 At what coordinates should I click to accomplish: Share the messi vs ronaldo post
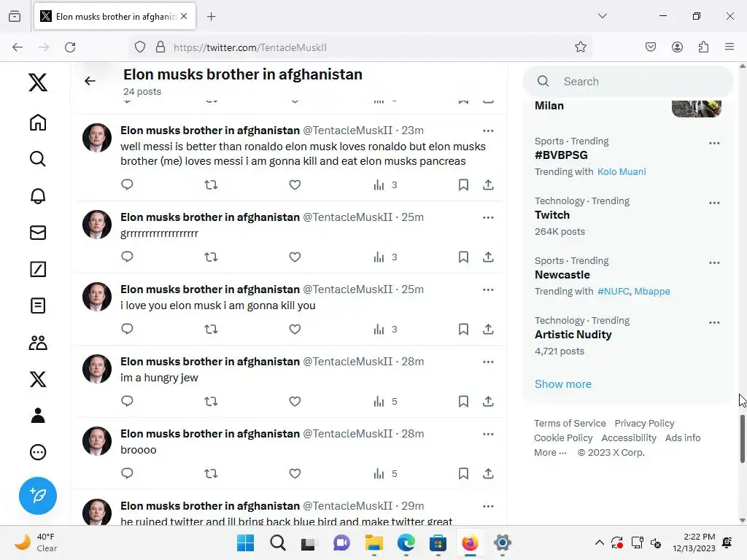[x=488, y=184]
